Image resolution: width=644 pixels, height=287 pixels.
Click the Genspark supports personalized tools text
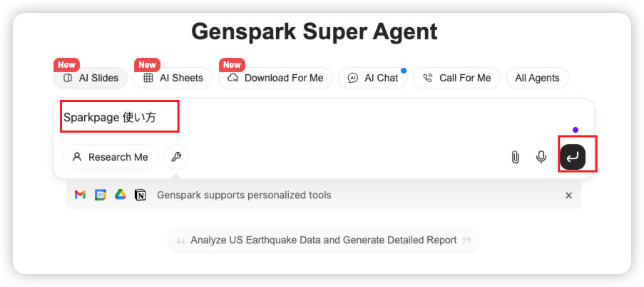pyautogui.click(x=244, y=195)
